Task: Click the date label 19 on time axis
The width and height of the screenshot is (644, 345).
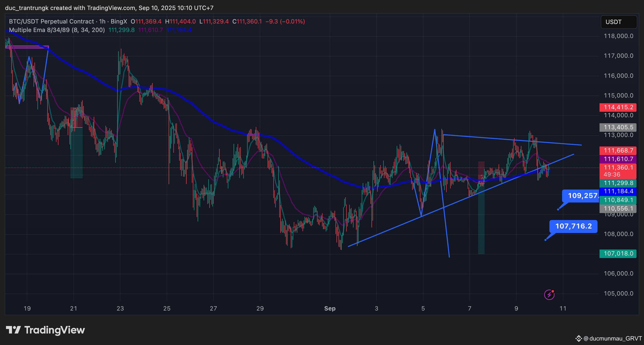Action: pyautogui.click(x=27, y=308)
